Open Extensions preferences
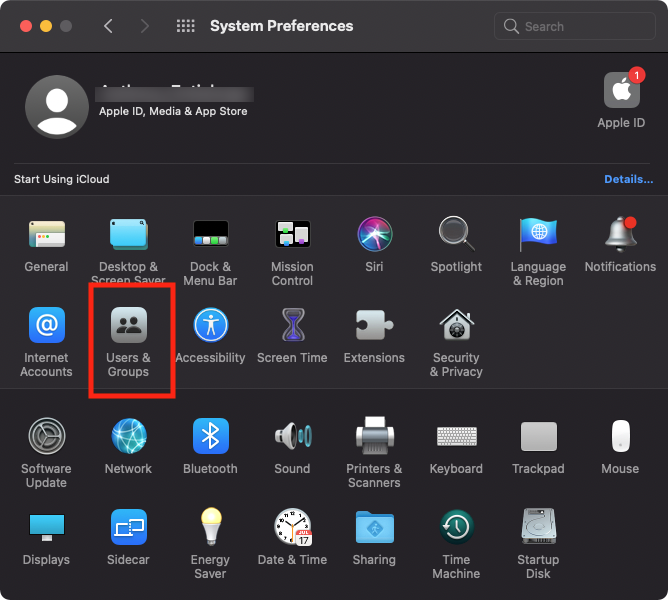 pos(374,325)
